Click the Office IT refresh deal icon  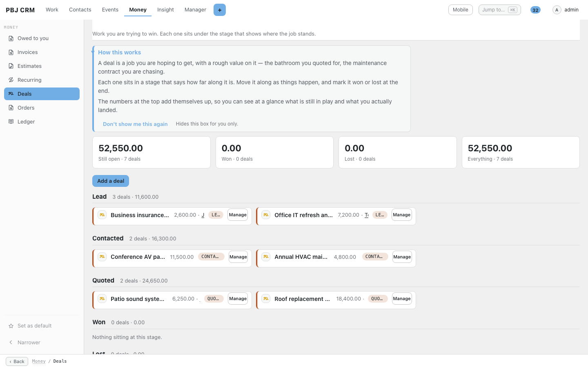click(x=266, y=215)
